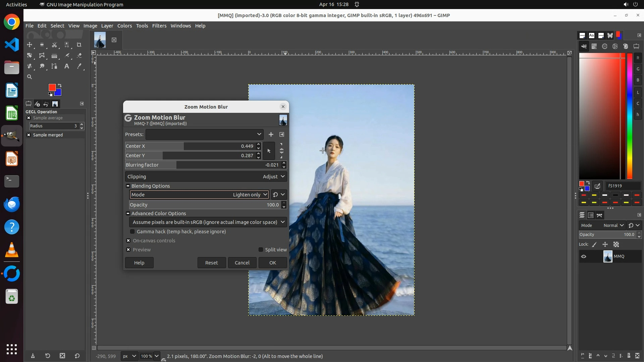Collapse the Advanced Color Options section
The height and width of the screenshot is (362, 644).
[x=128, y=214]
